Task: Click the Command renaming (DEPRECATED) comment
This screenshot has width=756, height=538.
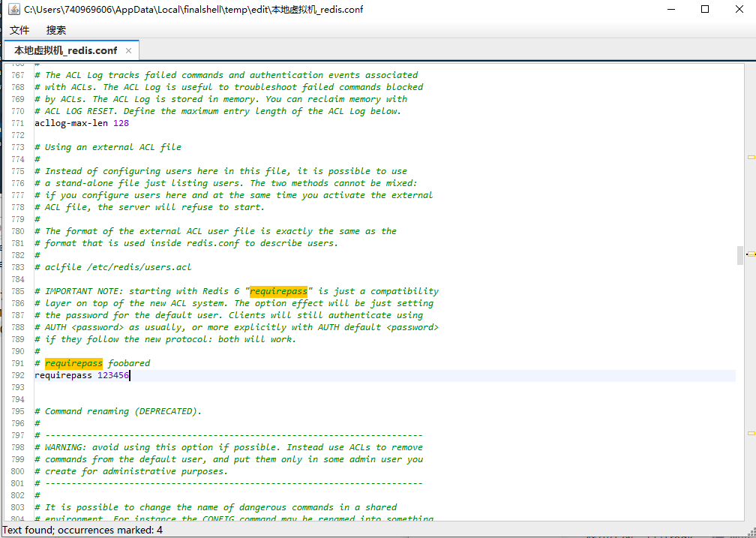Action: [x=123, y=411]
